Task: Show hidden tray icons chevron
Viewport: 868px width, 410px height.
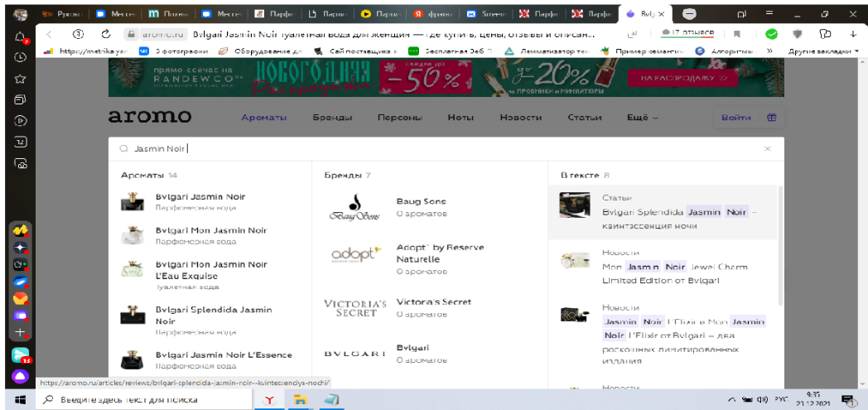Action: point(732,399)
